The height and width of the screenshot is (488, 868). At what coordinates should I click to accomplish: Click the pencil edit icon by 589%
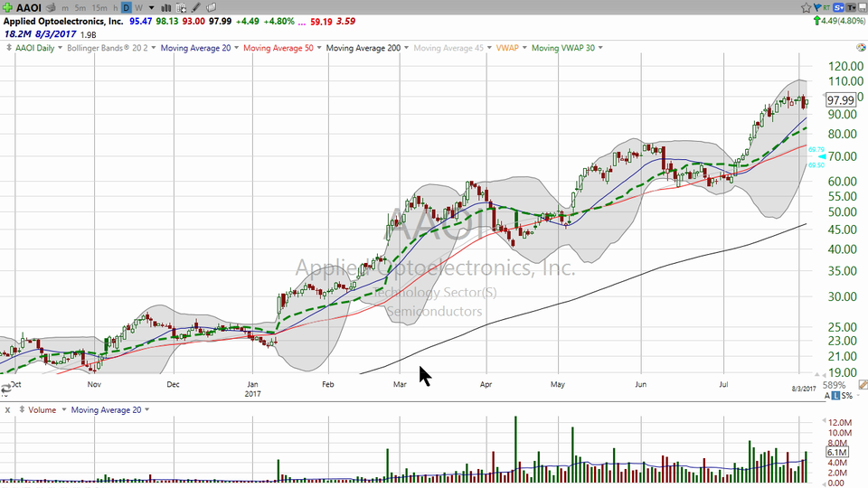(x=863, y=385)
